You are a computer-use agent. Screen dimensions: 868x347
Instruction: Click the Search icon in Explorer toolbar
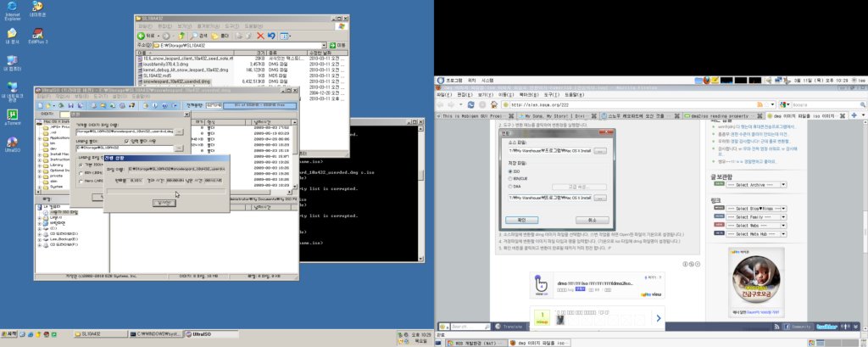point(198,36)
